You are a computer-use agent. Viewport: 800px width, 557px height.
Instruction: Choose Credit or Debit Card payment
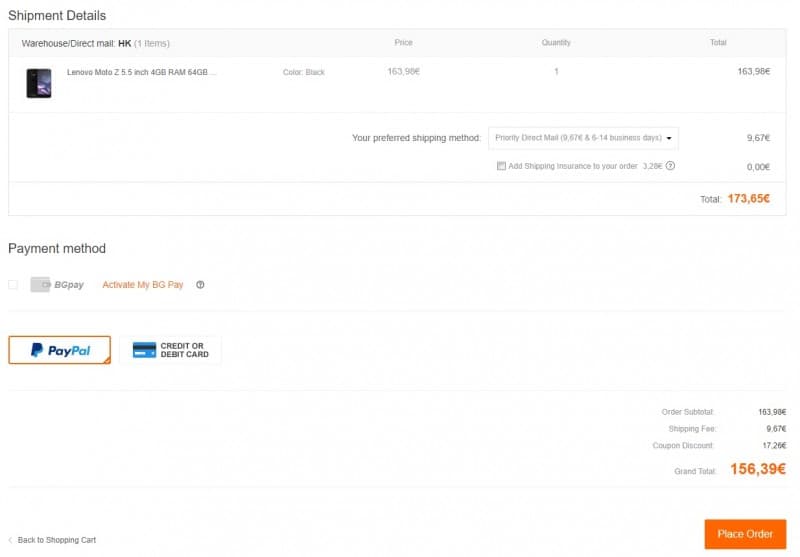click(x=170, y=350)
